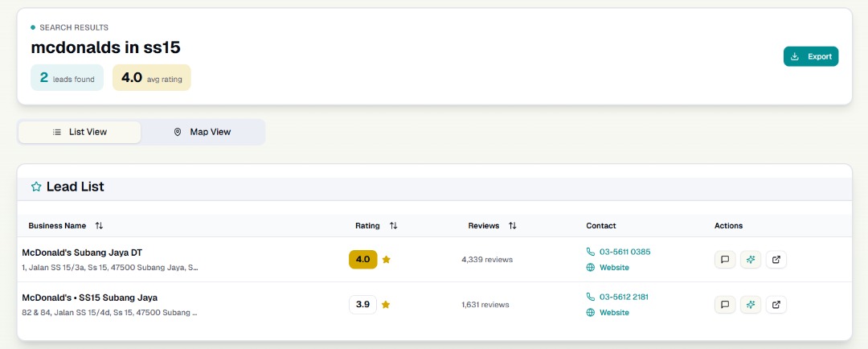Click sparkle AI action for McDonald's Subang Jaya DT
This screenshot has height=349, width=868.
point(751,259)
